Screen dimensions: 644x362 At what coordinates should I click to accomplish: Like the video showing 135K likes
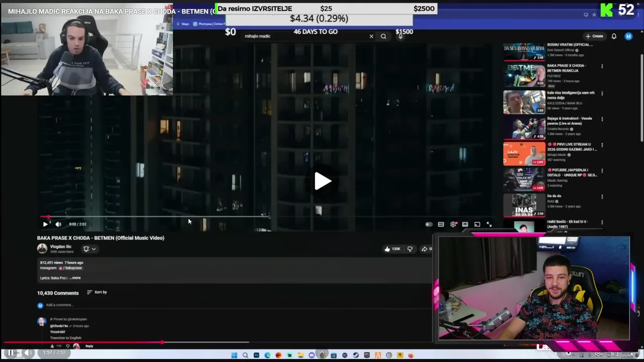coord(392,249)
